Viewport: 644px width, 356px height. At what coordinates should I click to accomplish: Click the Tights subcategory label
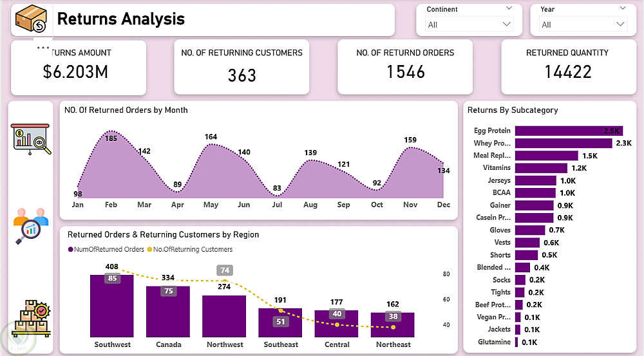point(500,292)
